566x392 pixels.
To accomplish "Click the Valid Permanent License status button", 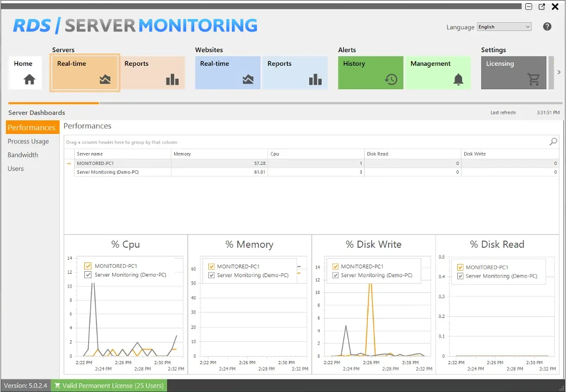I will [x=109, y=385].
